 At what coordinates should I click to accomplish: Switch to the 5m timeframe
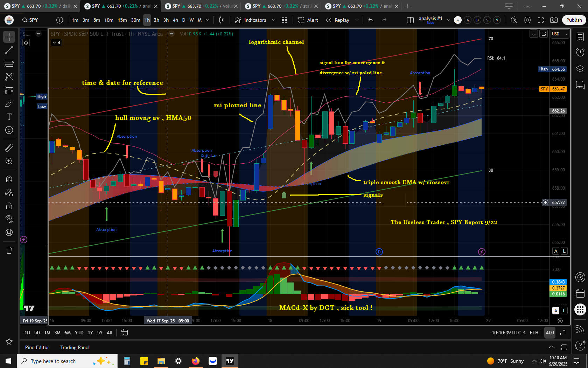[97, 20]
